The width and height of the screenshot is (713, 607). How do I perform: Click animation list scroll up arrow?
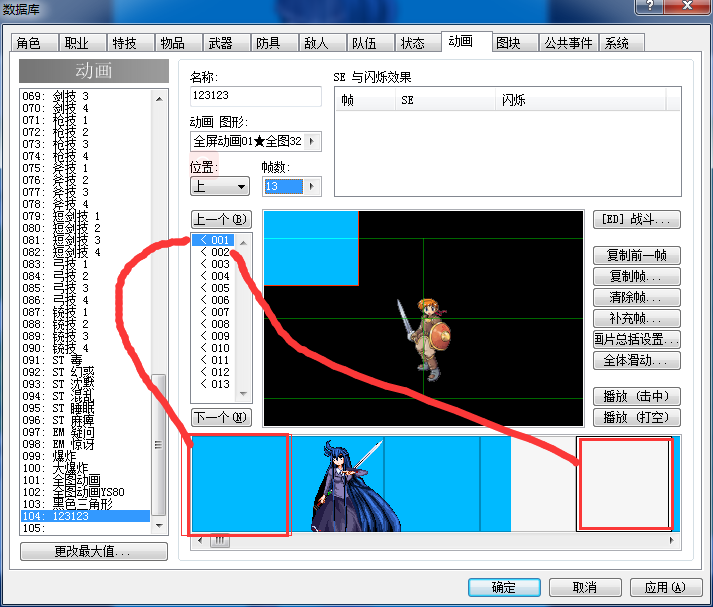tap(159, 99)
